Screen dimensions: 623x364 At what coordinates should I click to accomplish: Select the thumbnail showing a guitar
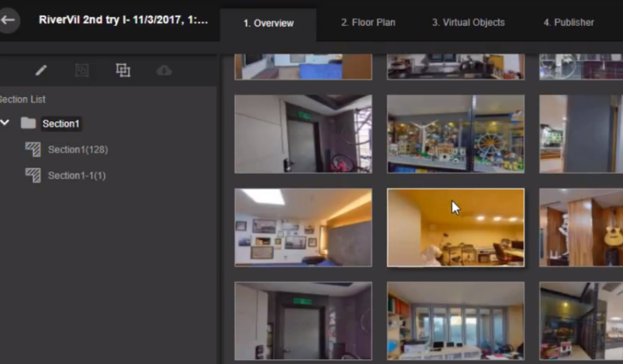pos(581,227)
